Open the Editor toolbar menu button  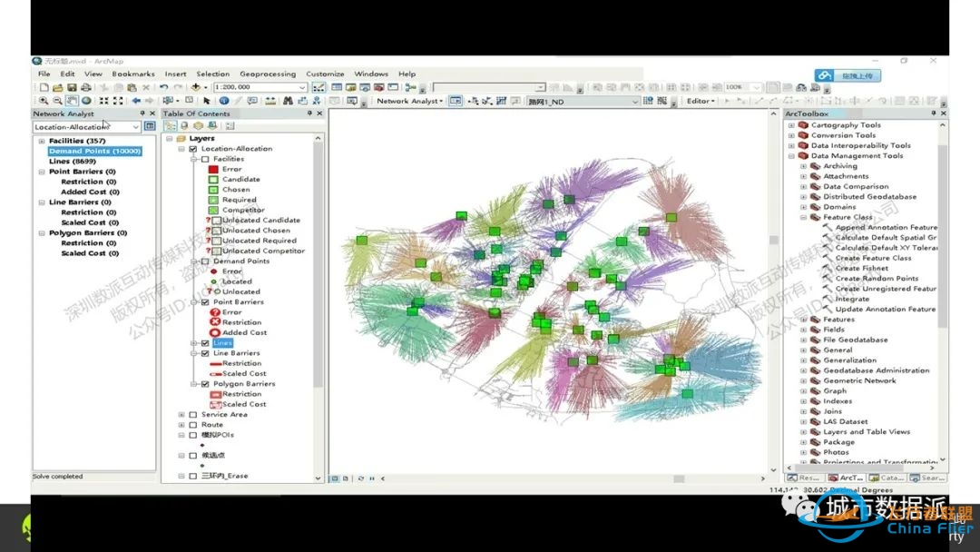click(701, 101)
